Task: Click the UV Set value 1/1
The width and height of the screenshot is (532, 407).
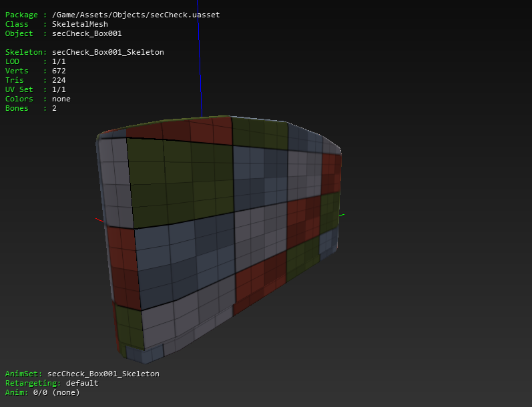Action: point(59,89)
